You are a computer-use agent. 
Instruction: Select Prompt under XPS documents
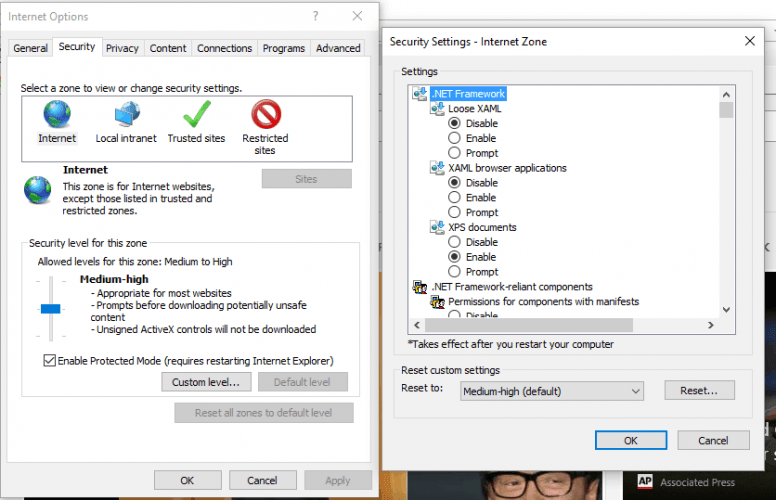coord(454,272)
